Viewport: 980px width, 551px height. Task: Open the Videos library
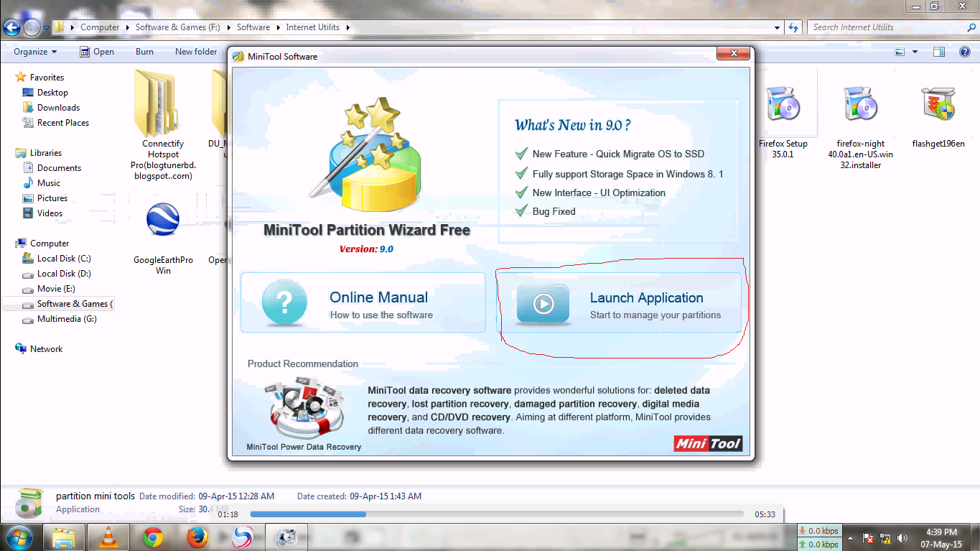click(x=50, y=213)
